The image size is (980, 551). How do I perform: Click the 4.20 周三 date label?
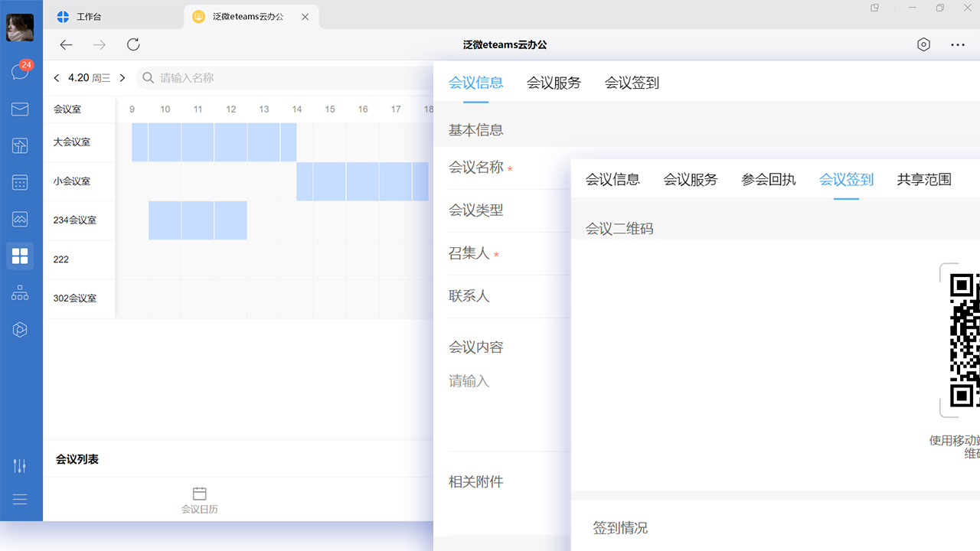point(90,78)
